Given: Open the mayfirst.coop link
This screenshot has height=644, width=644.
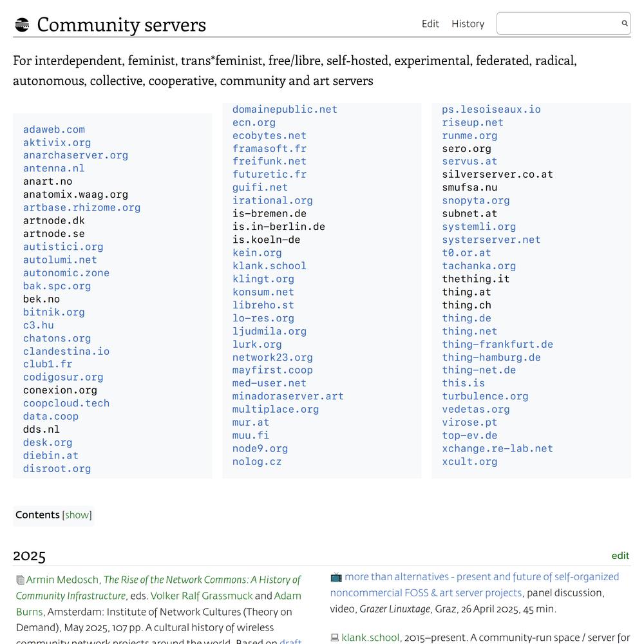Looking at the screenshot, I should (272, 370).
